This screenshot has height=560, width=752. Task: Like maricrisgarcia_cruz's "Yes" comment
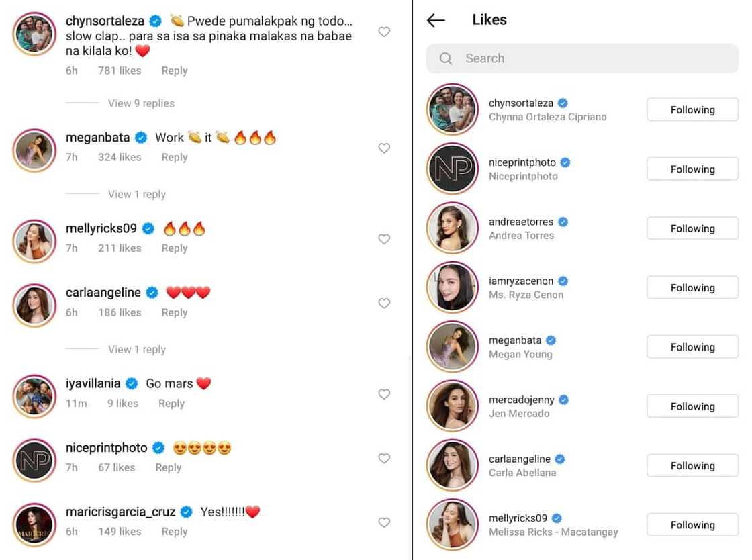(384, 522)
